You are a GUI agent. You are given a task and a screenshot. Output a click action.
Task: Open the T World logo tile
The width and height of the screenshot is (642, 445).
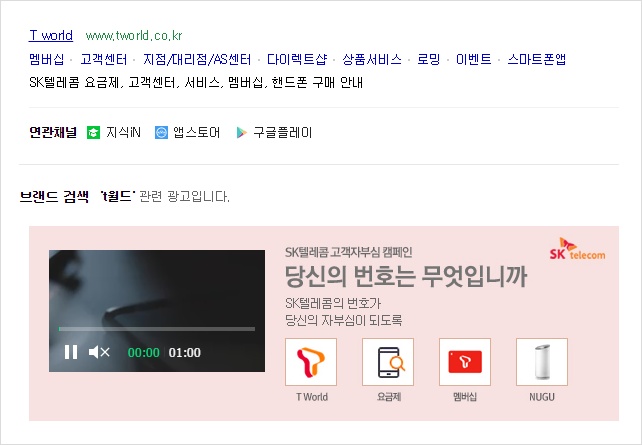pos(311,362)
